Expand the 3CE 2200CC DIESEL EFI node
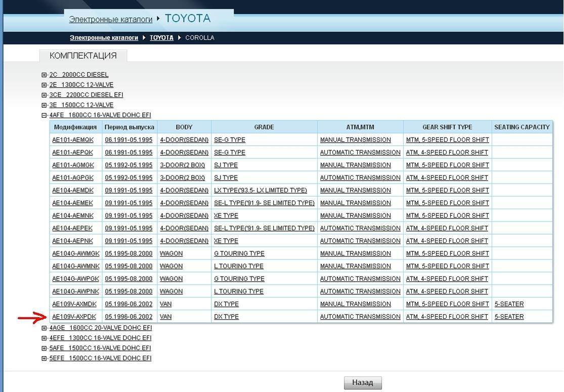 click(45, 95)
